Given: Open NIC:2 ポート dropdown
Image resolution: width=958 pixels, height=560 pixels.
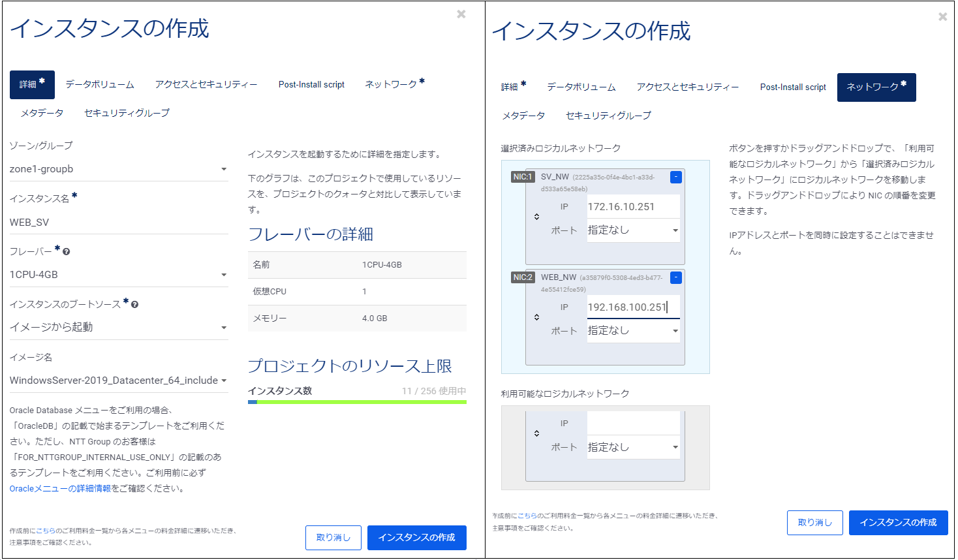Looking at the screenshot, I should coord(634,331).
